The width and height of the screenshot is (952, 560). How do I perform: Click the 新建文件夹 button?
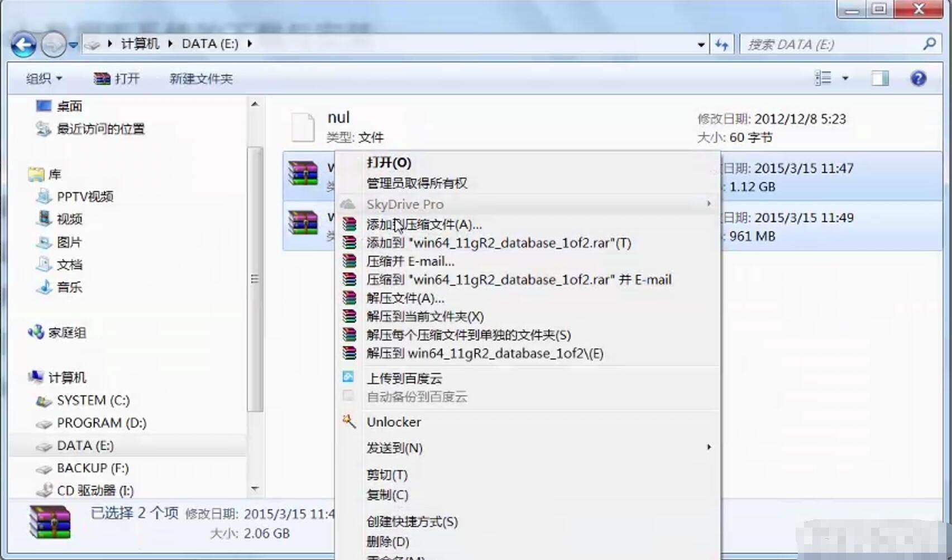tap(200, 78)
